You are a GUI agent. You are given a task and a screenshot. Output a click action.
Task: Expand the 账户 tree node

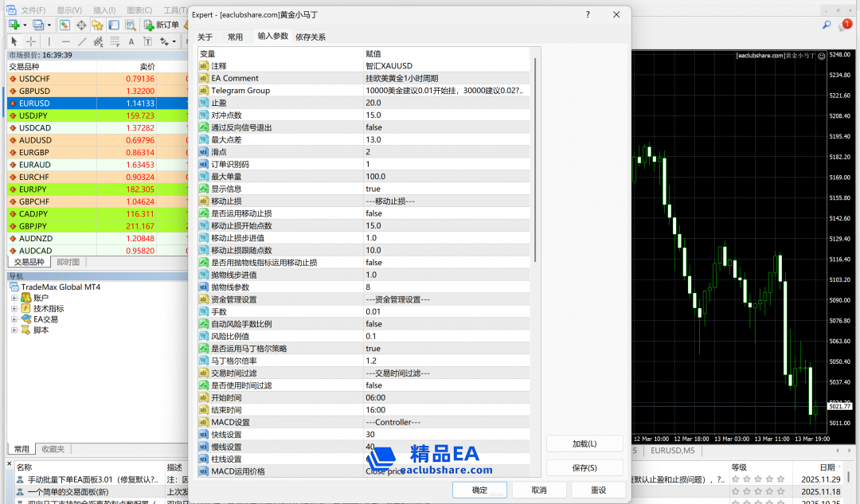14,298
